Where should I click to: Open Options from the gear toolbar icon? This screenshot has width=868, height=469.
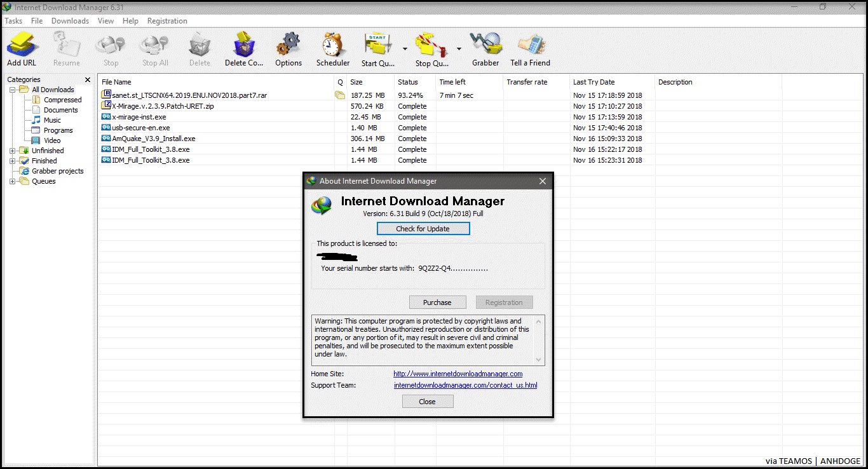[288, 44]
